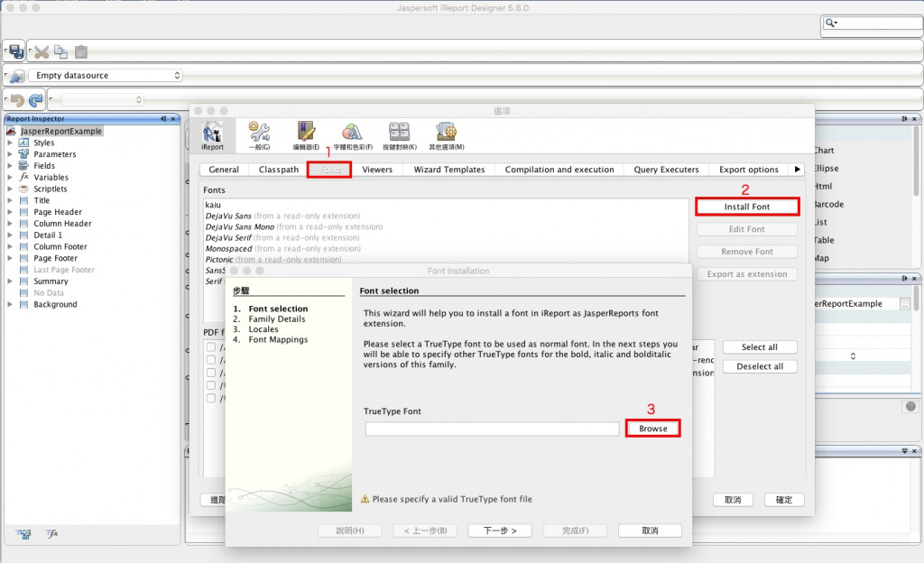Select Summary band in Report Inspector

point(51,281)
